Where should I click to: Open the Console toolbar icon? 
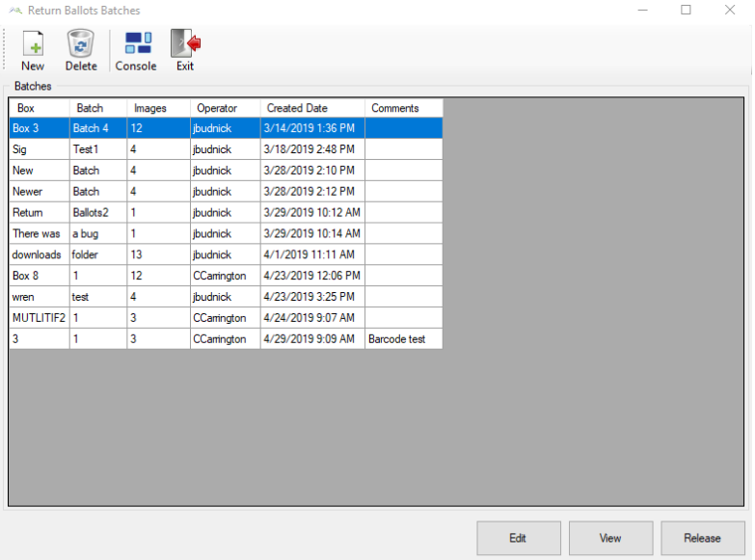(138, 42)
